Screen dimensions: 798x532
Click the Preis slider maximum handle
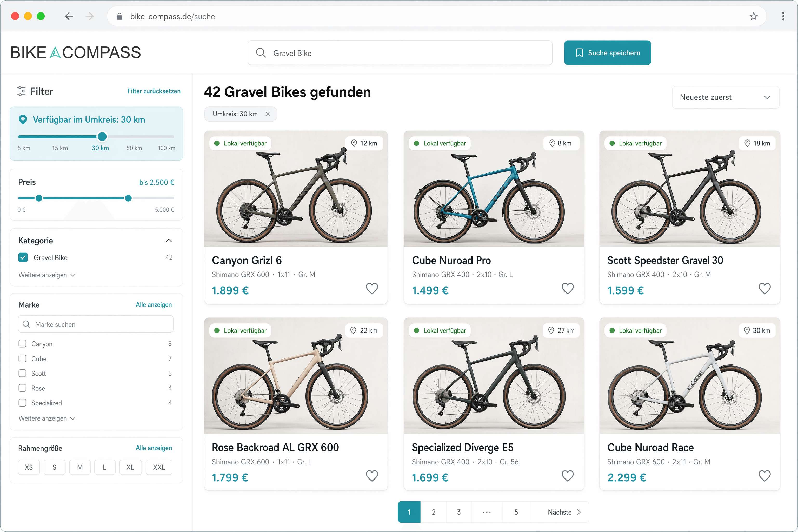pyautogui.click(x=128, y=198)
